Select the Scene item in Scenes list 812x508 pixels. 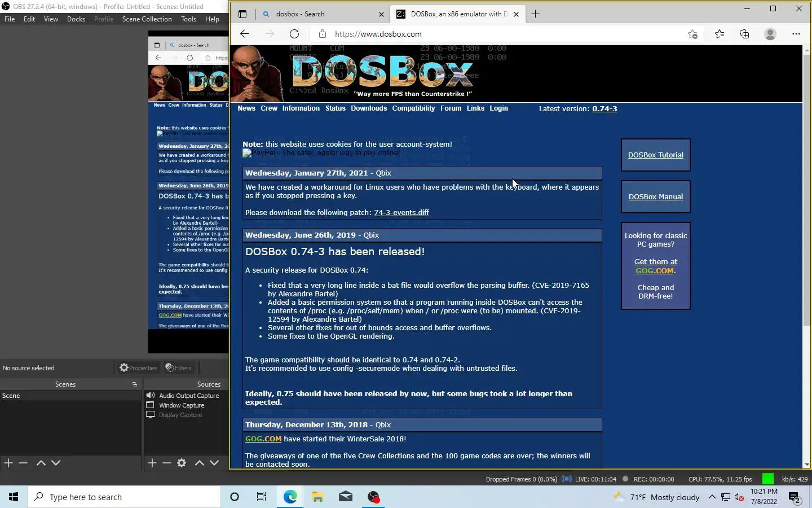coord(70,396)
